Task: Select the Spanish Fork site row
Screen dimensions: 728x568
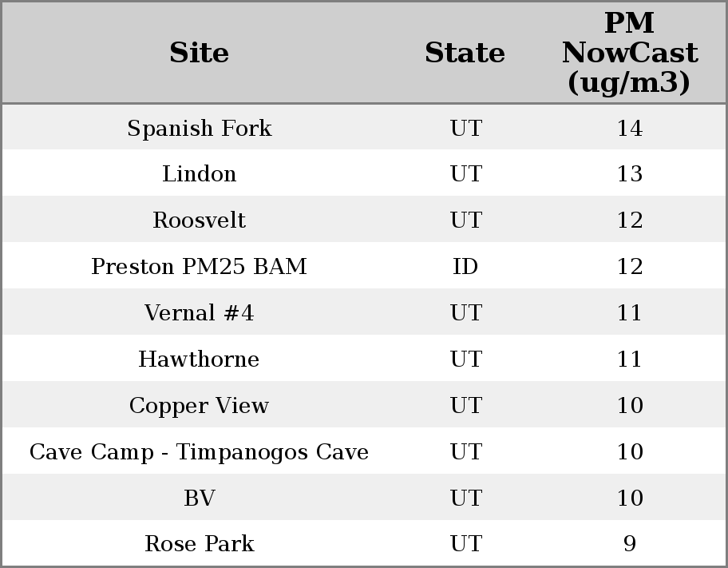Action: [x=200, y=128]
